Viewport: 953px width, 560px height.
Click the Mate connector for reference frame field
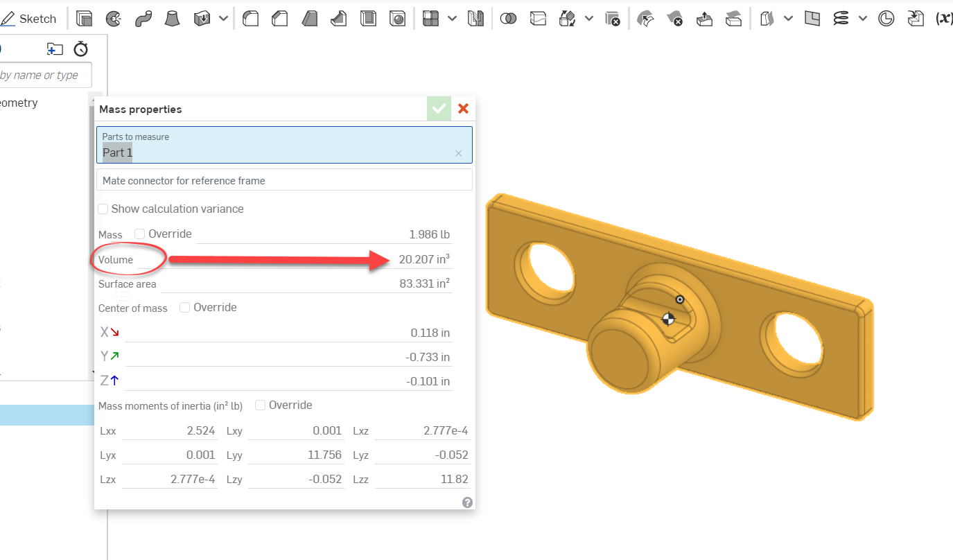(x=284, y=180)
